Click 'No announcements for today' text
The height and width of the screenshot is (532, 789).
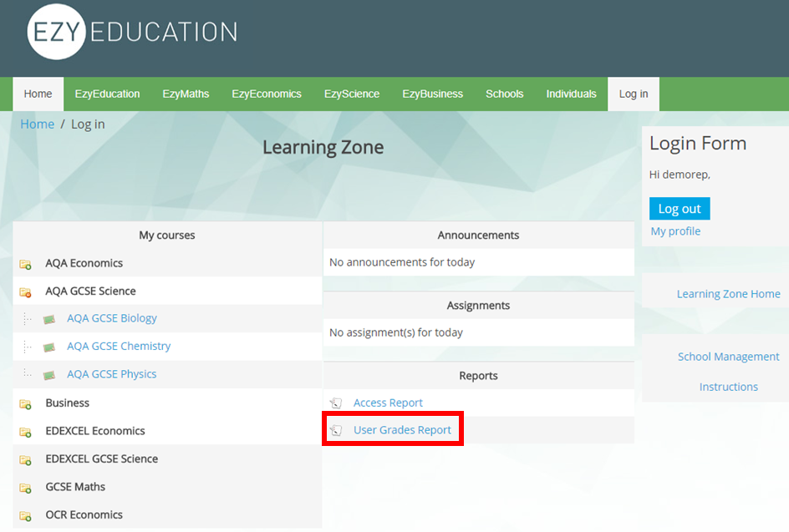[402, 262]
